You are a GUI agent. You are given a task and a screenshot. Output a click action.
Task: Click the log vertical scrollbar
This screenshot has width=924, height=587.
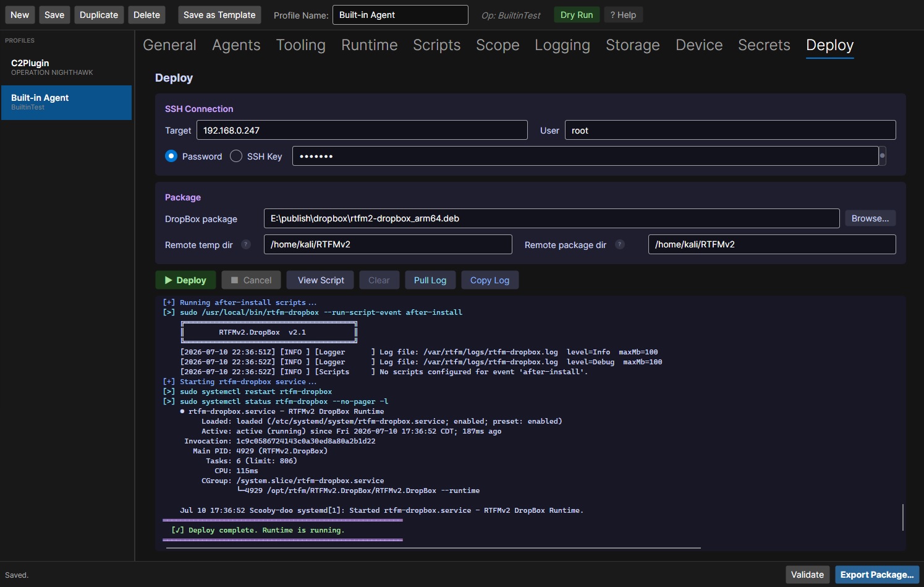click(903, 517)
